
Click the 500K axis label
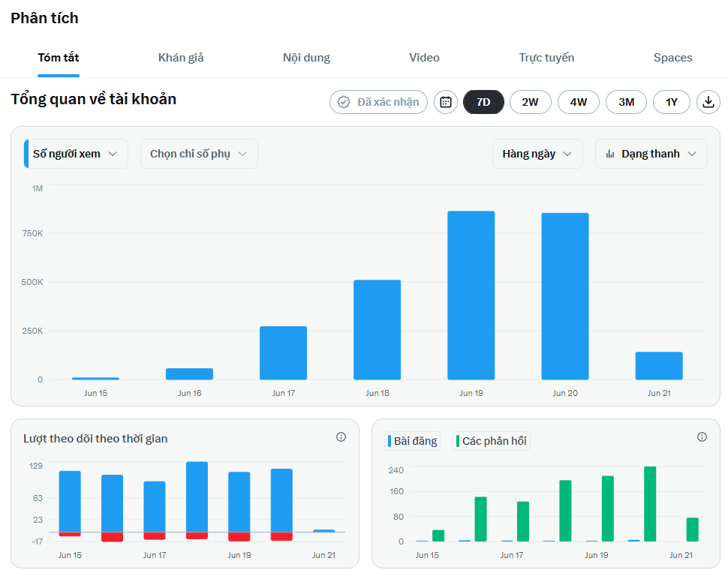(x=32, y=282)
